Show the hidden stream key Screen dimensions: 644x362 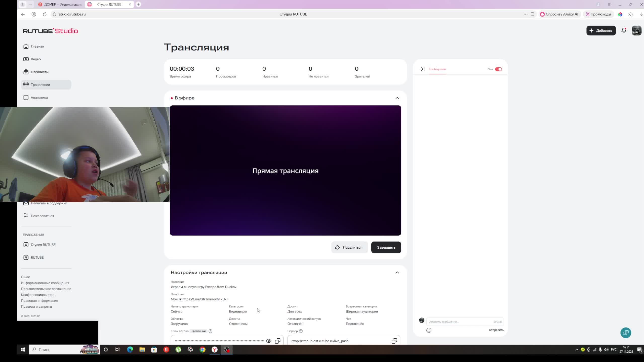(x=269, y=341)
